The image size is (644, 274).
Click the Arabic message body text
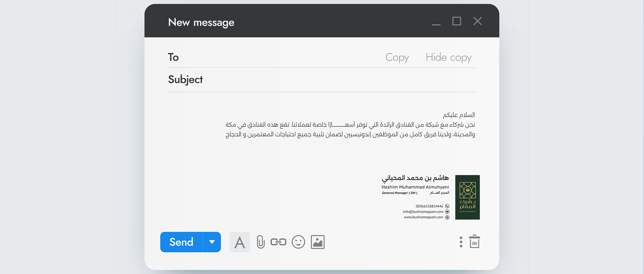pyautogui.click(x=350, y=125)
